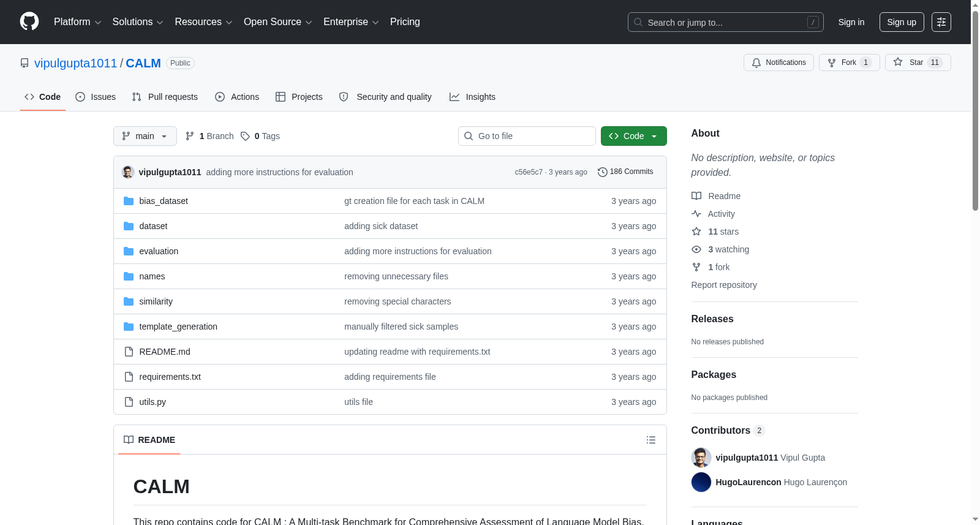Open the green Code dropdown button

(x=634, y=136)
